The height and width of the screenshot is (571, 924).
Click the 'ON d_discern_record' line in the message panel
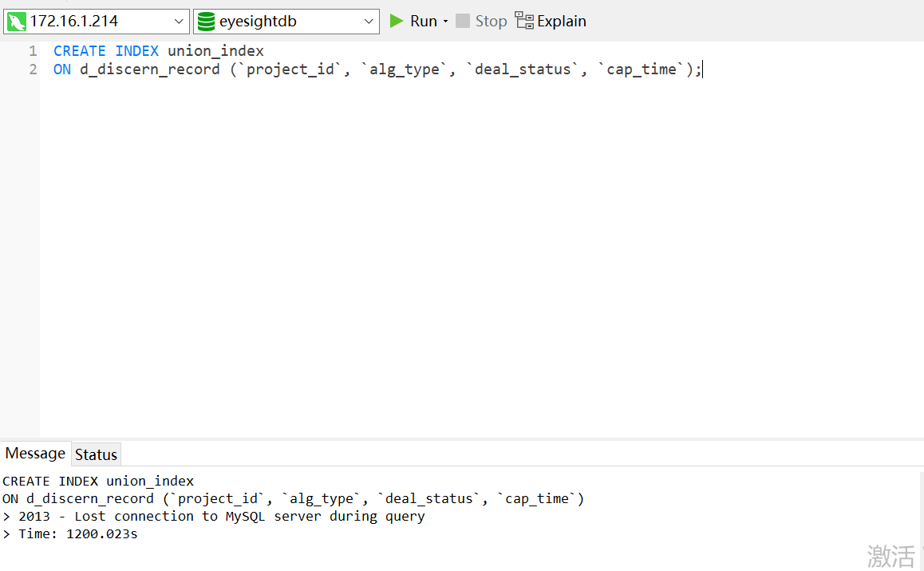[x=293, y=499]
